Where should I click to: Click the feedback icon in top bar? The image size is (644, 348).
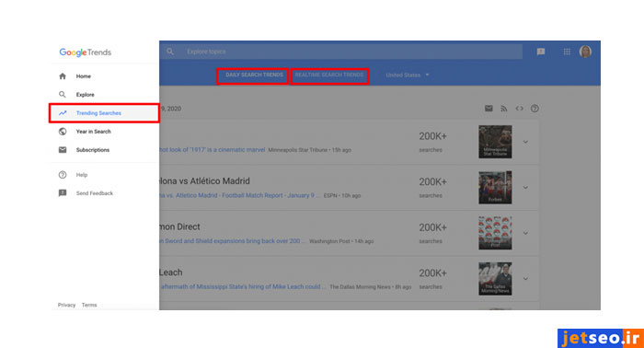click(541, 52)
